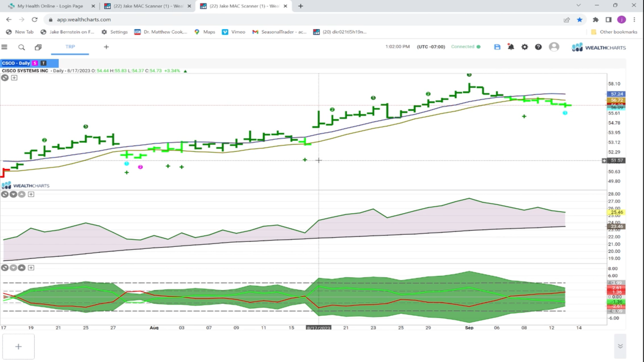Image resolution: width=644 pixels, height=362 pixels.
Task: Go back in browser history
Action: click(x=9, y=19)
